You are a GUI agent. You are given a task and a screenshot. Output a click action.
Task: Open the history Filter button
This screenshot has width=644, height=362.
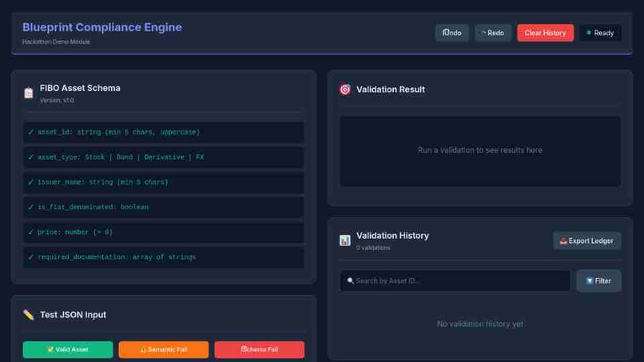pyautogui.click(x=598, y=281)
